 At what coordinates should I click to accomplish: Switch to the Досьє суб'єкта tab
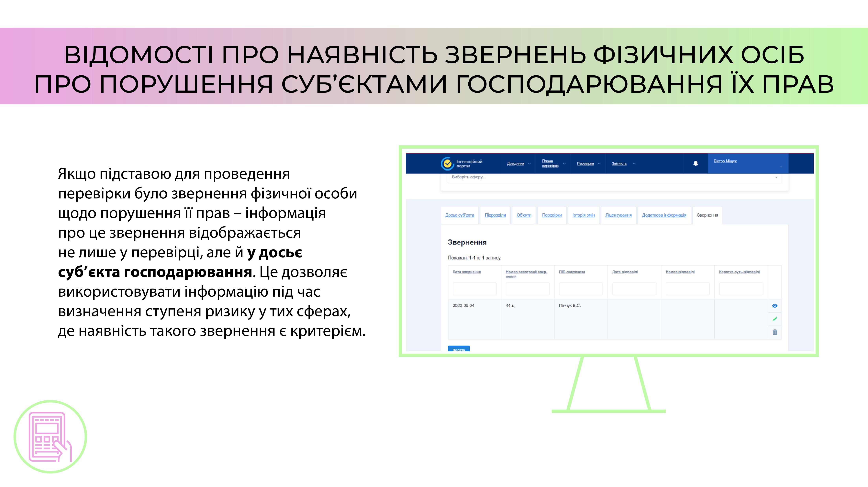pyautogui.click(x=460, y=215)
